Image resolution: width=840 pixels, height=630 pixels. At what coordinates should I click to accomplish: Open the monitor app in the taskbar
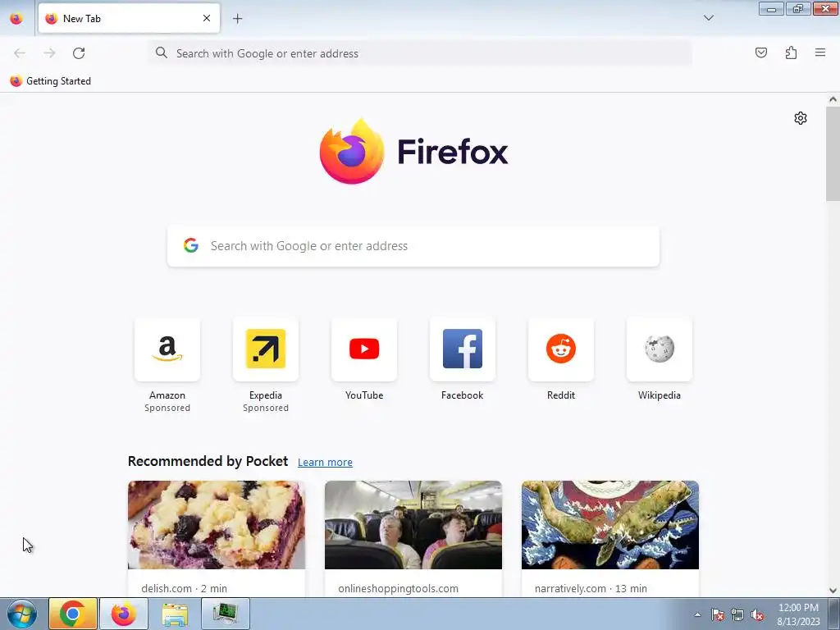tap(226, 614)
